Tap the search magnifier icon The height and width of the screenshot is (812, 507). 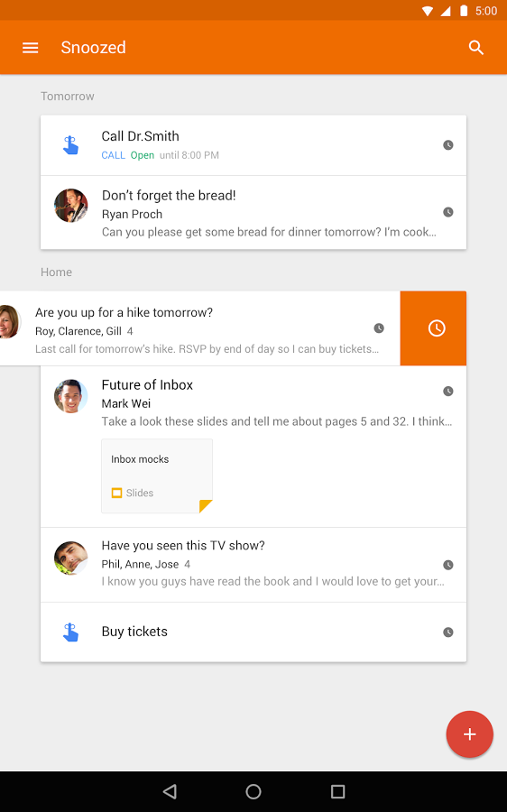click(476, 48)
